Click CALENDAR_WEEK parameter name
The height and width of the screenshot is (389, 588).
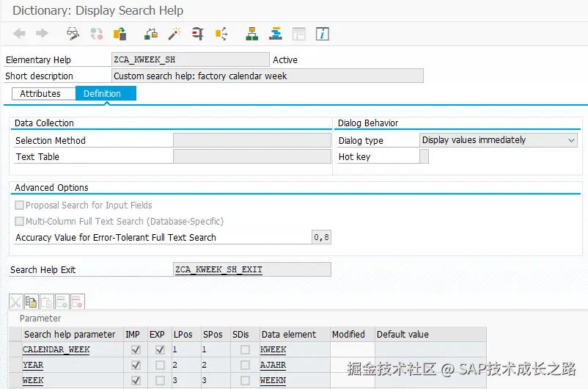click(x=56, y=349)
